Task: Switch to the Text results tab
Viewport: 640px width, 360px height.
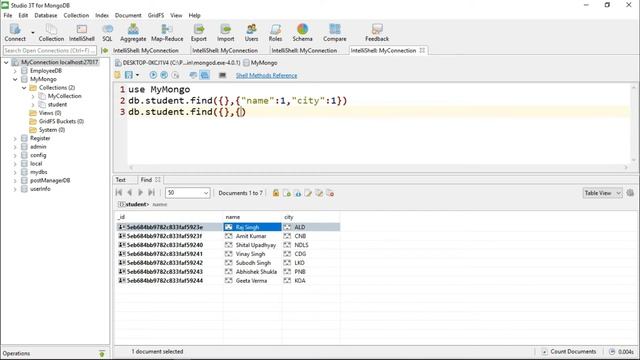Action: click(120, 180)
